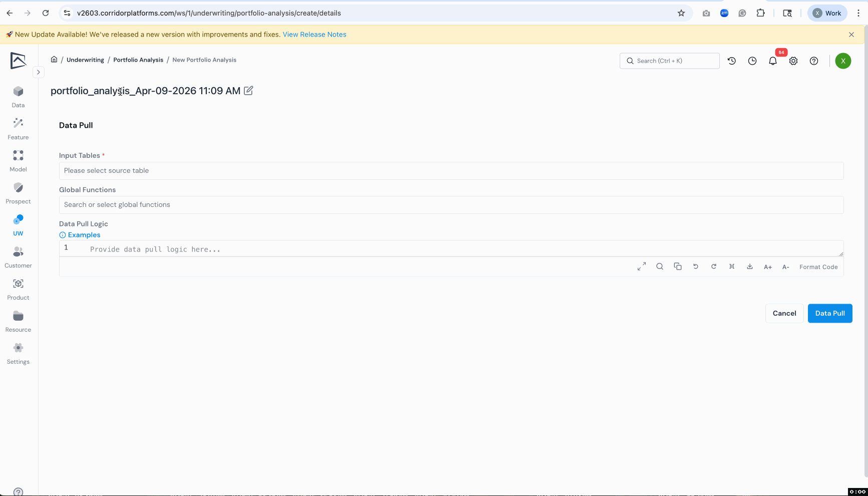Viewport: 868px width, 496px height.
Task: Click into the data pull logic editor
Action: click(x=452, y=249)
